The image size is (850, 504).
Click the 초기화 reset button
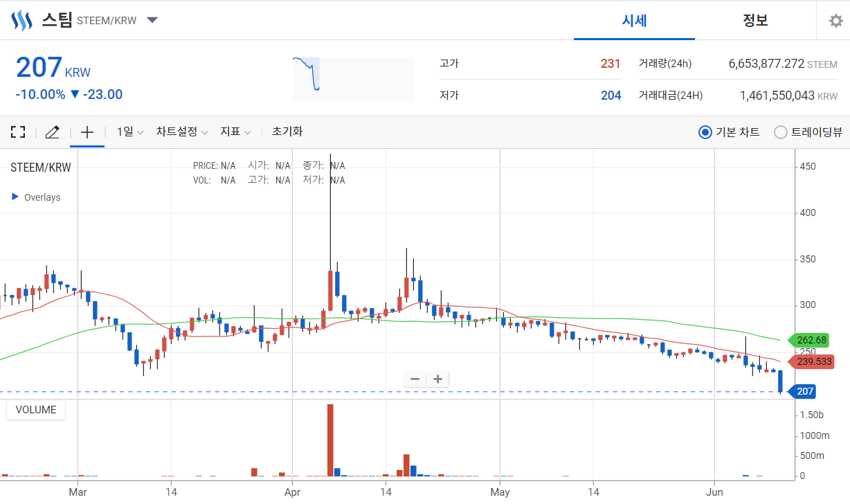[287, 132]
